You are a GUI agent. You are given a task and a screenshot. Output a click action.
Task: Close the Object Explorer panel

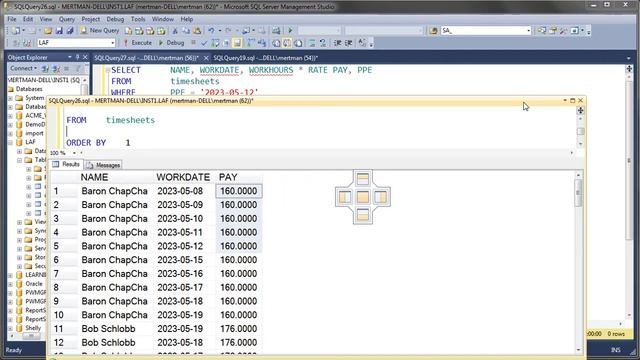point(85,57)
